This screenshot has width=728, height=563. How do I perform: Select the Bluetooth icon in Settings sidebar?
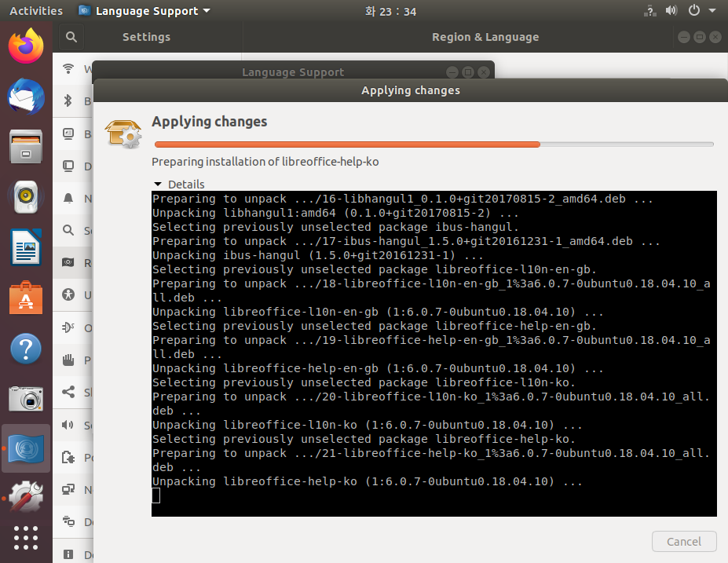pyautogui.click(x=68, y=101)
